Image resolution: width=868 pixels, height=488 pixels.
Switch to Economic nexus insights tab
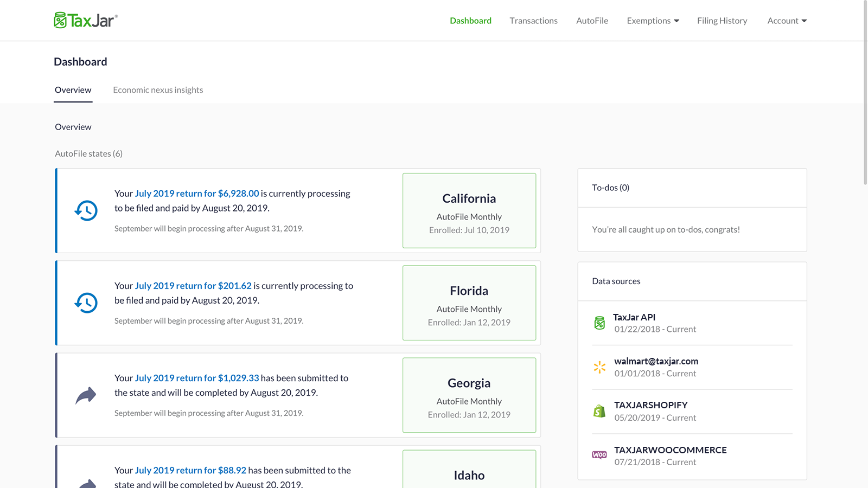pos(158,90)
